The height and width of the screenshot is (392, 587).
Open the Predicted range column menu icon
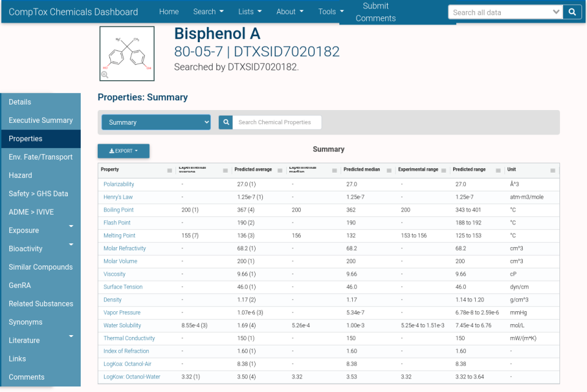click(498, 171)
